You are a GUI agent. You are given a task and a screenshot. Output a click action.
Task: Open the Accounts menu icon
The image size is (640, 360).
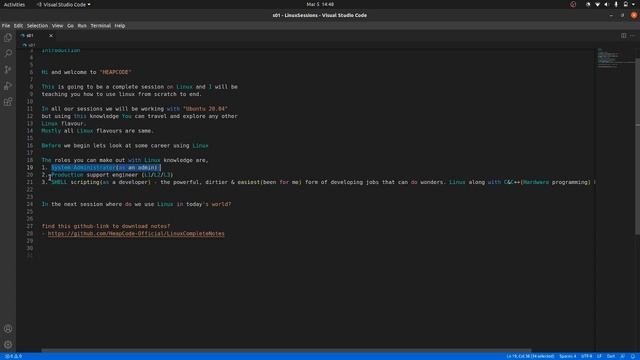(8, 329)
